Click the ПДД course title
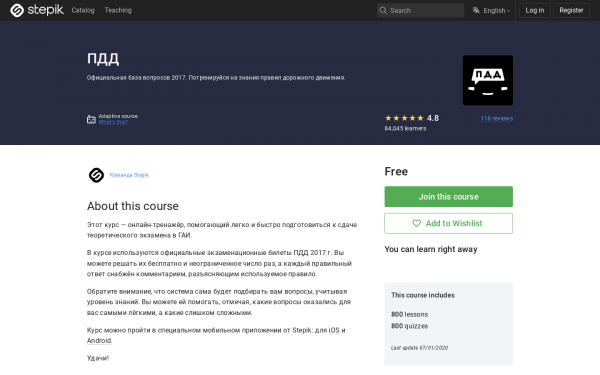The width and height of the screenshot is (600, 375). 103,59
